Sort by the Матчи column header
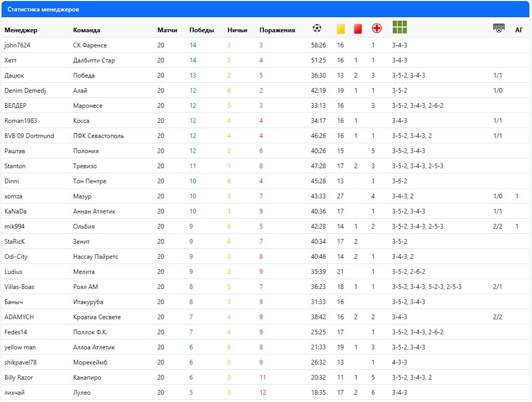The width and height of the screenshot is (532, 402). [167, 30]
